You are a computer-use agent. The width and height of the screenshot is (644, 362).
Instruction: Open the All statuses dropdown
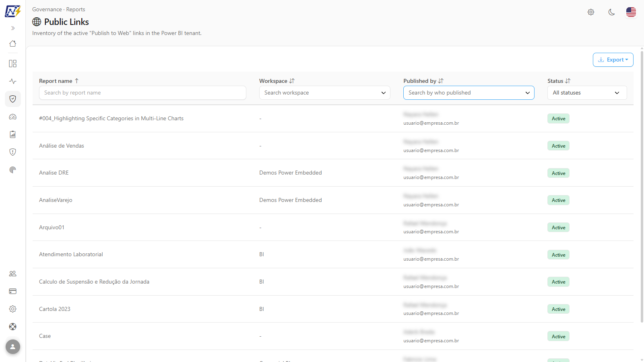pos(587,93)
